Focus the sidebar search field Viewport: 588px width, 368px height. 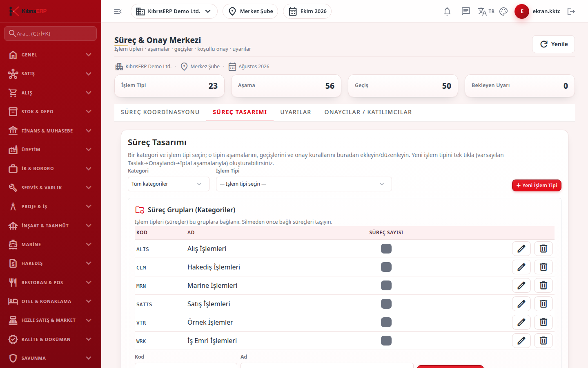click(51, 34)
